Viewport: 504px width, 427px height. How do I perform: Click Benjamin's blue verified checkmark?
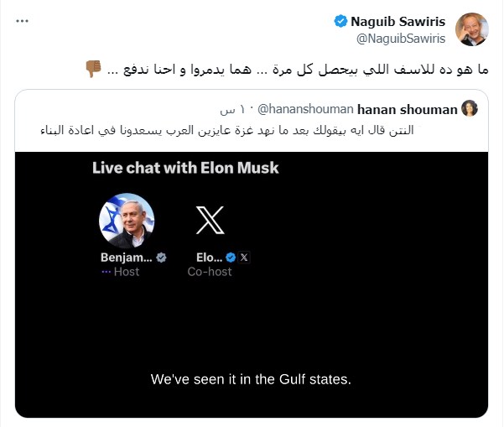[x=161, y=258]
